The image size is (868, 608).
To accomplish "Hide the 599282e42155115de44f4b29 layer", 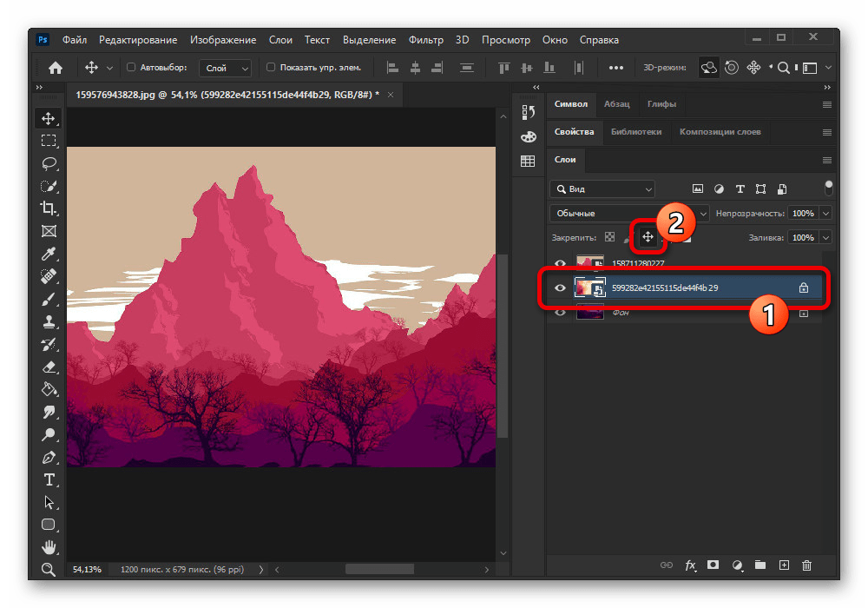I will (560, 288).
